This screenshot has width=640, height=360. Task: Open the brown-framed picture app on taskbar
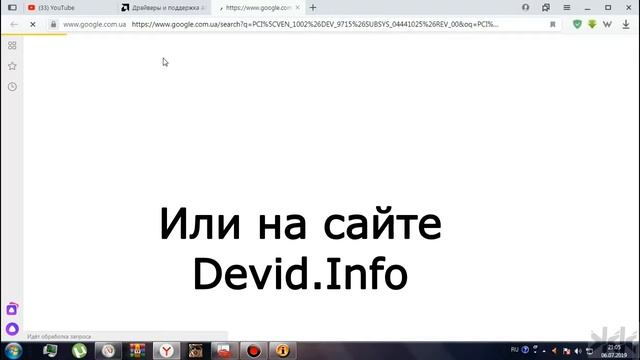click(x=196, y=351)
